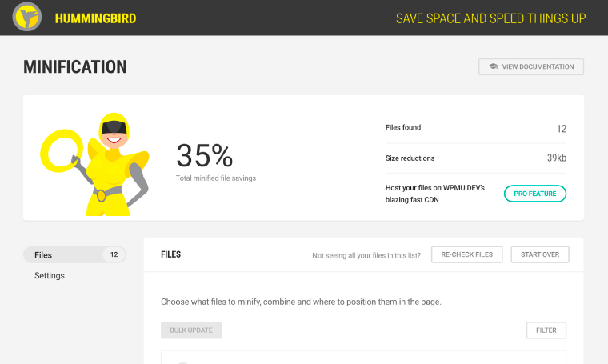Click the MINIFICATION page heading
Image resolution: width=608 pixels, height=364 pixels.
75,67
